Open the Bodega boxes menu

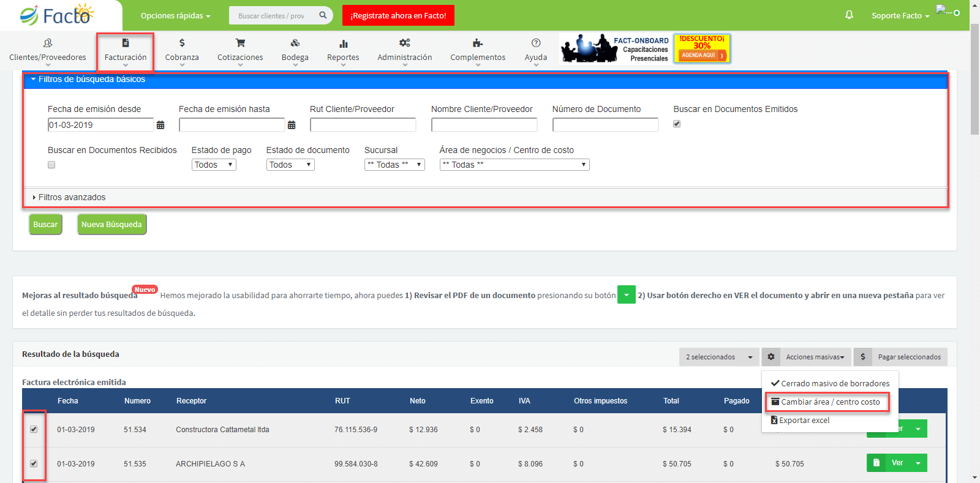[295, 43]
